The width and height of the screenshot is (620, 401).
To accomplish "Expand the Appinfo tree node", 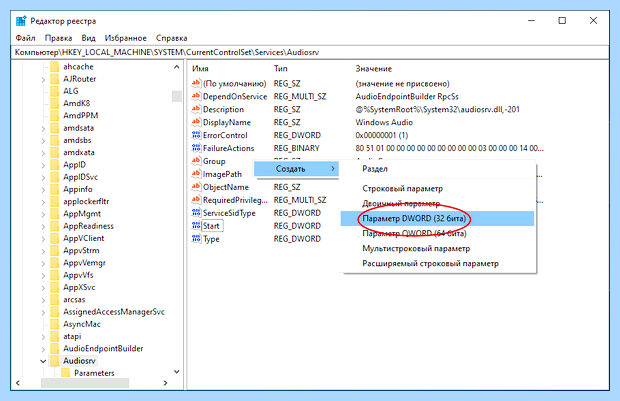I will tap(43, 190).
